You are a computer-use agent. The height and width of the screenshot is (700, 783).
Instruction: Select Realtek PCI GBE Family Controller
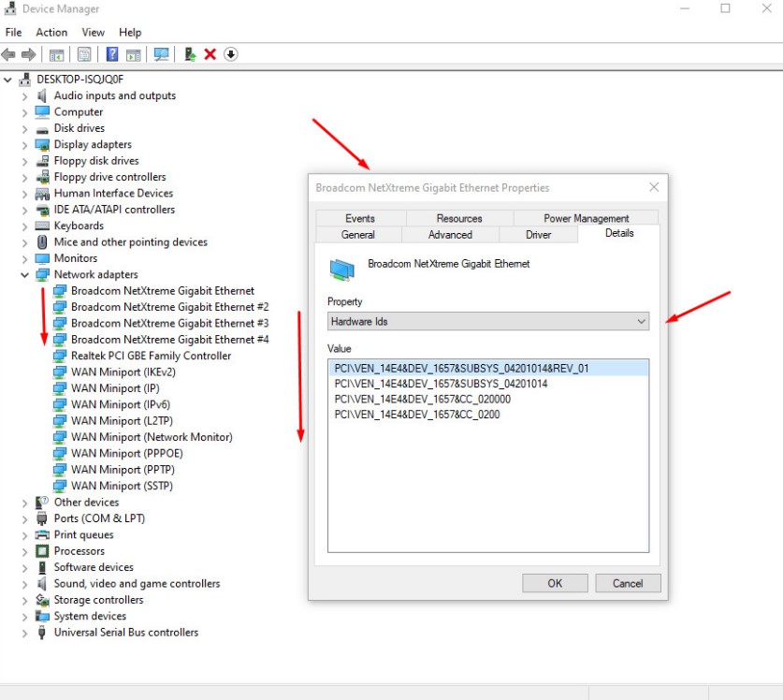(x=151, y=356)
